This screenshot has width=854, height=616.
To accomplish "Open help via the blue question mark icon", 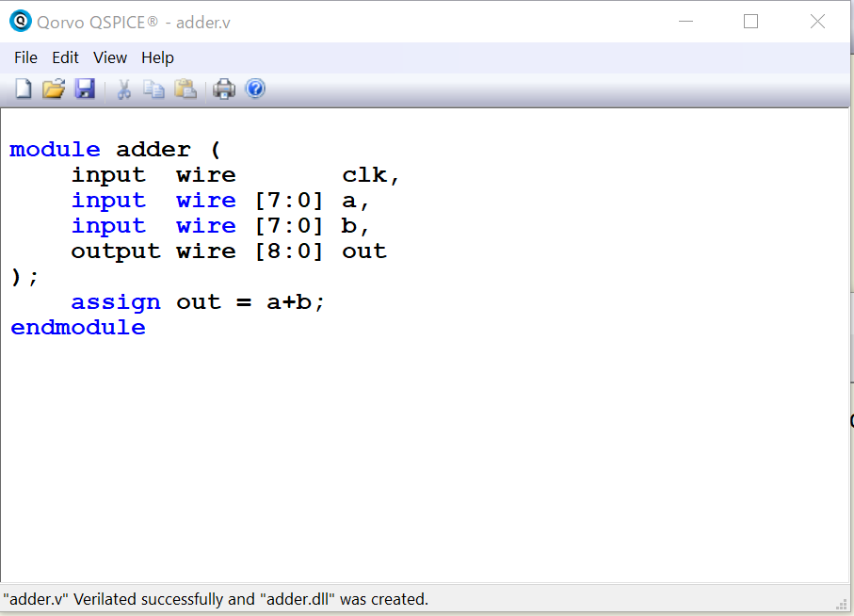I will coord(255,89).
